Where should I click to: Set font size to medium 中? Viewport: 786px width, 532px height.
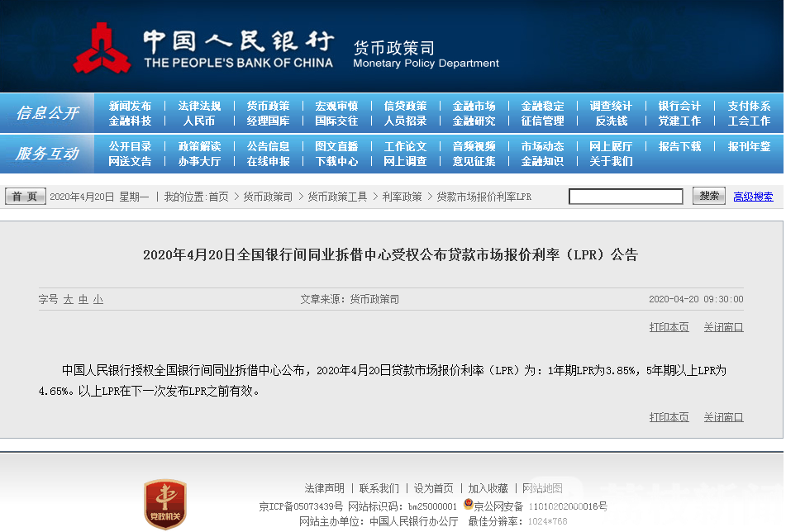[x=83, y=300]
